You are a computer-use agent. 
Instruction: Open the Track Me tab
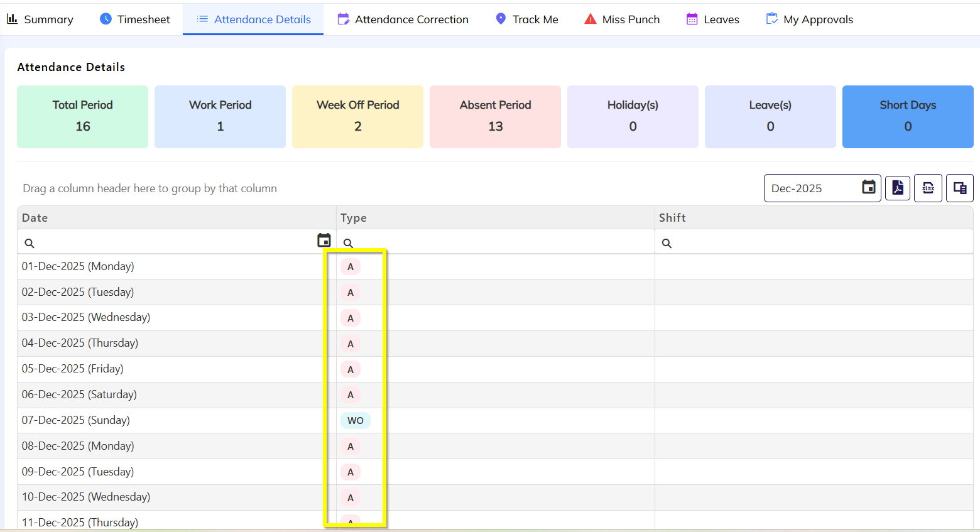click(x=526, y=19)
